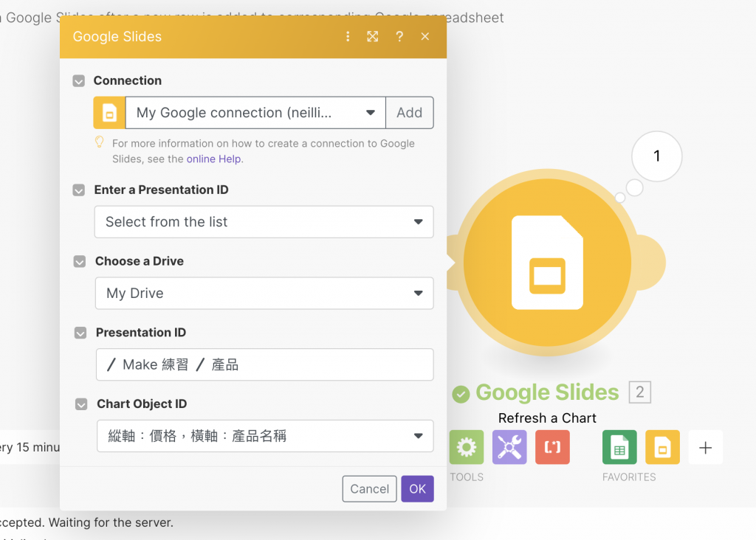756x540 pixels.
Task: Click the yellow Slides icon beside the connection field
Action: (x=109, y=113)
